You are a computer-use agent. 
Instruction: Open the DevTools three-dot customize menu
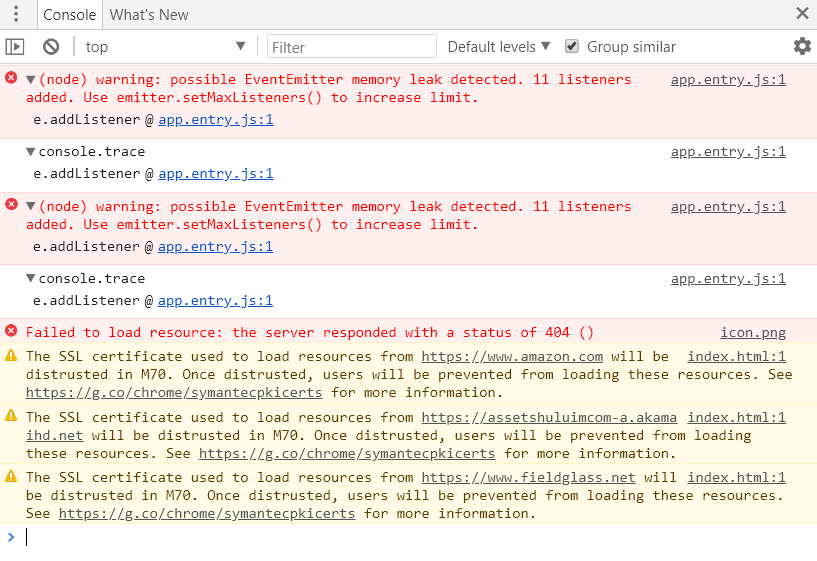point(16,14)
